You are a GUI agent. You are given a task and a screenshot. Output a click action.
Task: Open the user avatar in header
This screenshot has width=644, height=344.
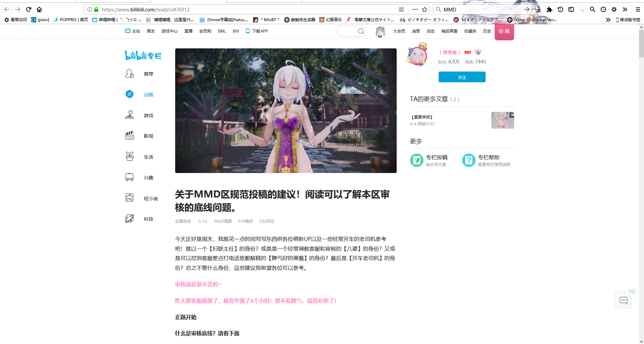[x=380, y=32]
